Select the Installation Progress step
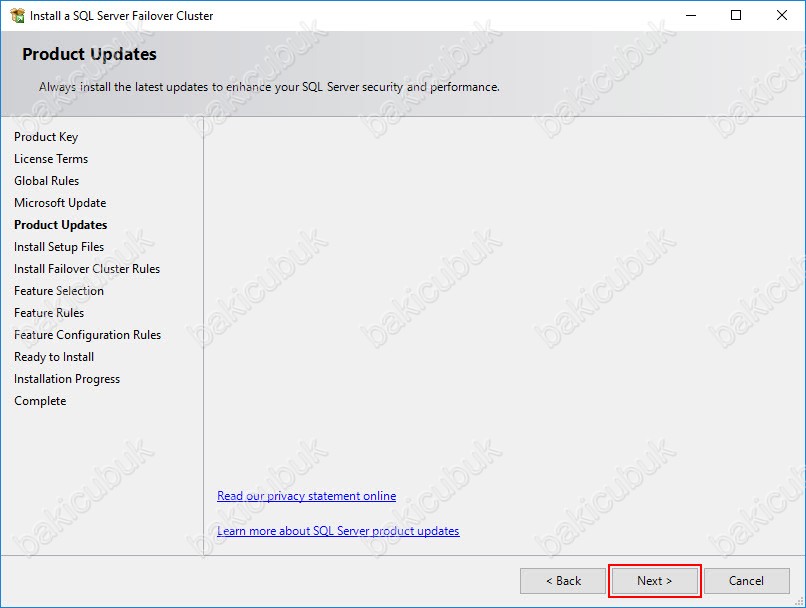This screenshot has width=806, height=608. point(67,379)
